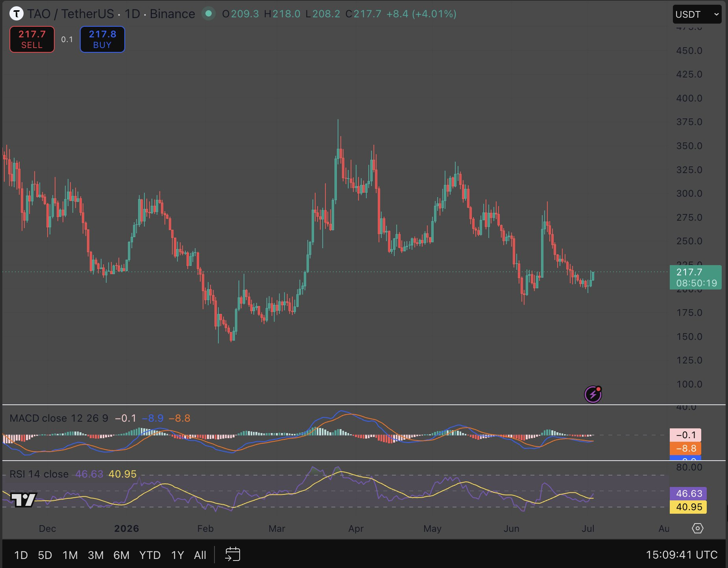Click the Jul label on time axis
Viewport: 728px width, 568px height.
click(588, 528)
